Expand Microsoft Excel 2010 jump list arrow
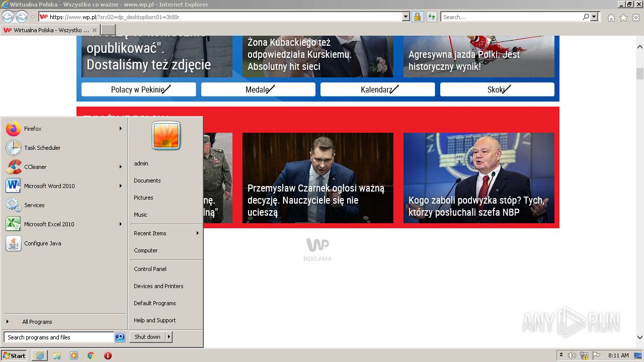Image resolution: width=644 pixels, height=362 pixels. coord(121,224)
